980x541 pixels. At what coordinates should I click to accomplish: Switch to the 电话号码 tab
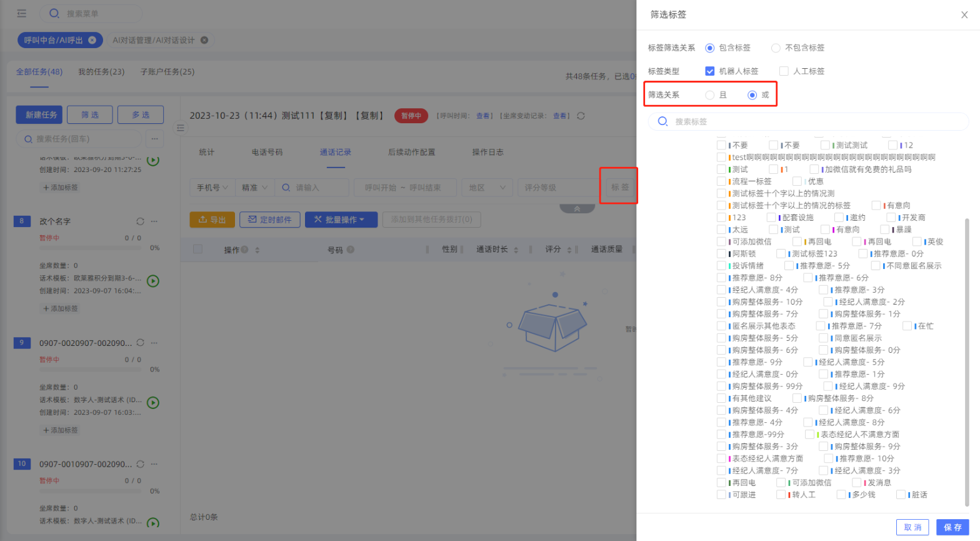[x=267, y=152]
